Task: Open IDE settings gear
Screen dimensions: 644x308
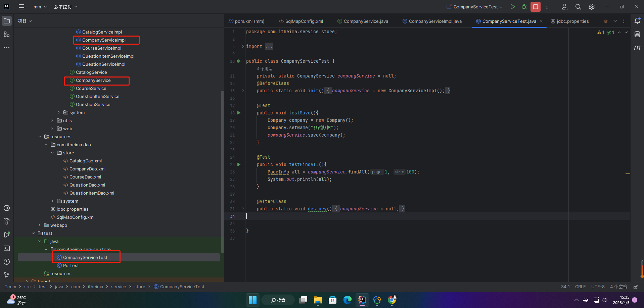Action: coord(592,7)
